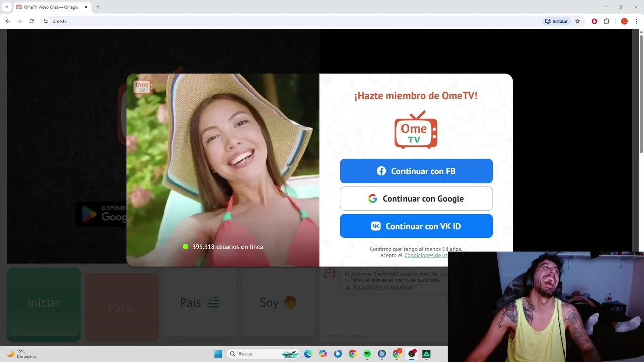Click the green Iniciar button
Image resolution: width=644 pixels, height=362 pixels.
(44, 304)
